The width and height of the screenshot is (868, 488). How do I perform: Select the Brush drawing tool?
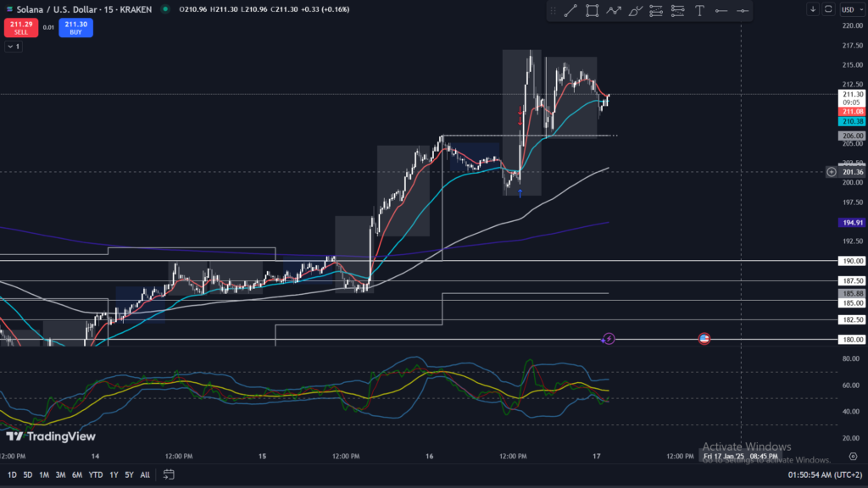[635, 10]
